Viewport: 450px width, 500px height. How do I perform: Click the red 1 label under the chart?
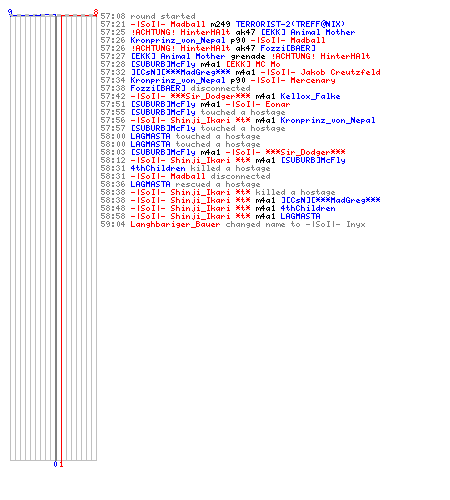pos(61,464)
